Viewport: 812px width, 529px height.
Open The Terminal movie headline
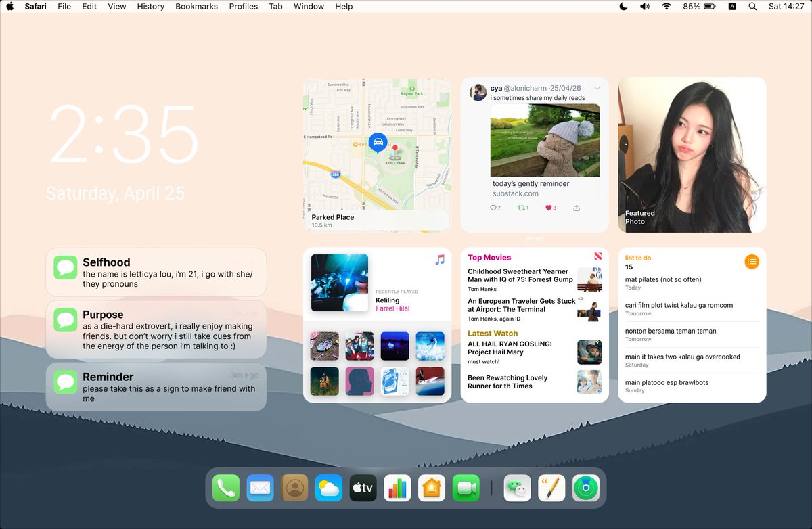click(x=521, y=305)
